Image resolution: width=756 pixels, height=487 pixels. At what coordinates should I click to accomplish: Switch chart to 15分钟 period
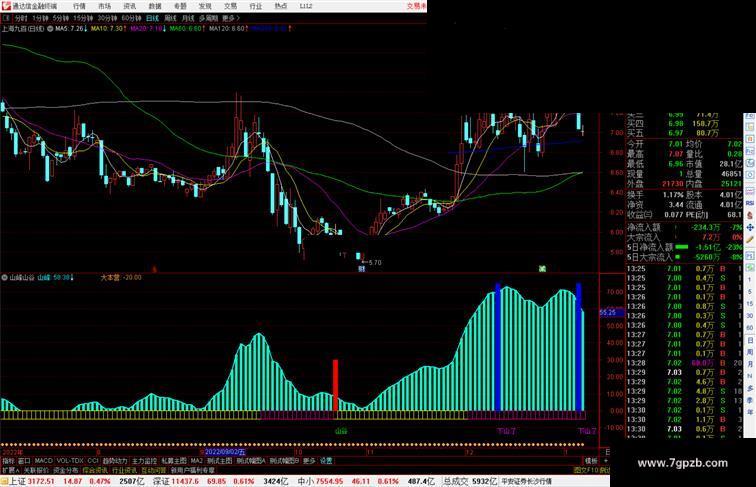pos(83,18)
